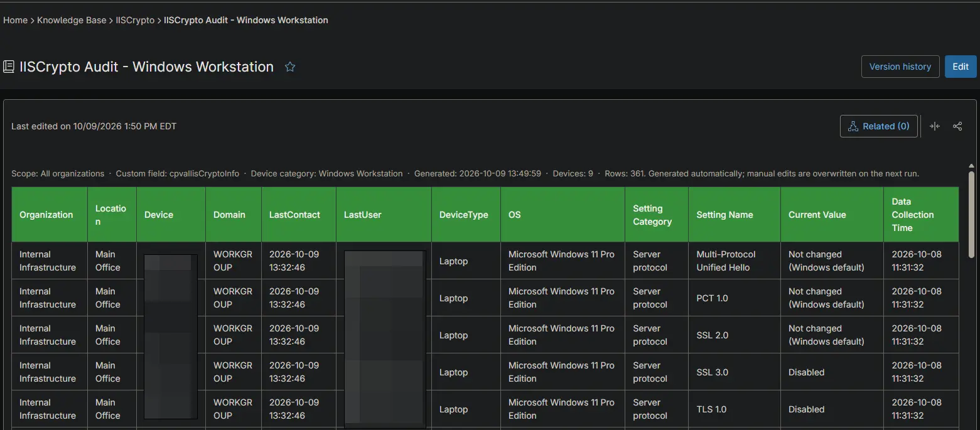Click the scroll-up arrow of the document scrollbar
Viewport: 980px width, 430px height.
click(x=972, y=166)
